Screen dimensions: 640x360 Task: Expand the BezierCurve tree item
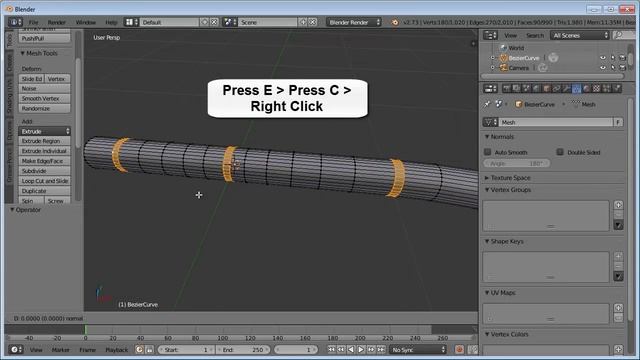[493, 58]
